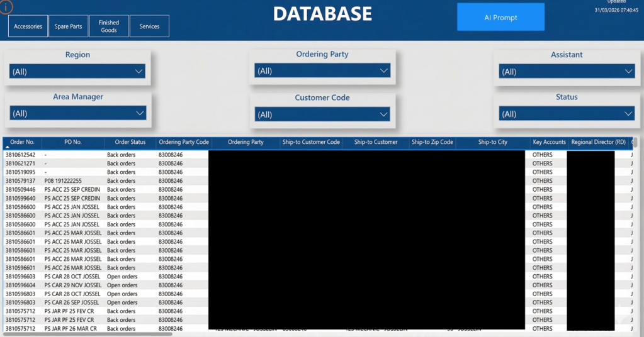Click the info icon in the top-left corner

pyautogui.click(x=6, y=6)
